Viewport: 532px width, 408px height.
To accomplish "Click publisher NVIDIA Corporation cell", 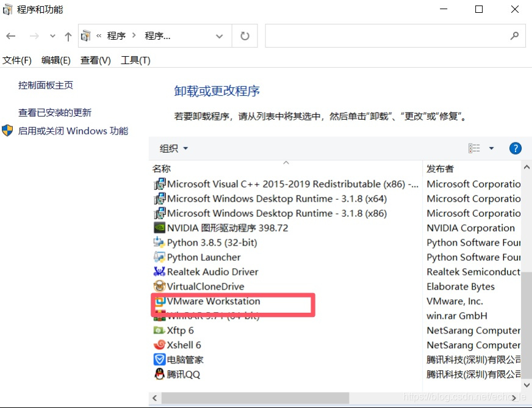I will [x=470, y=228].
